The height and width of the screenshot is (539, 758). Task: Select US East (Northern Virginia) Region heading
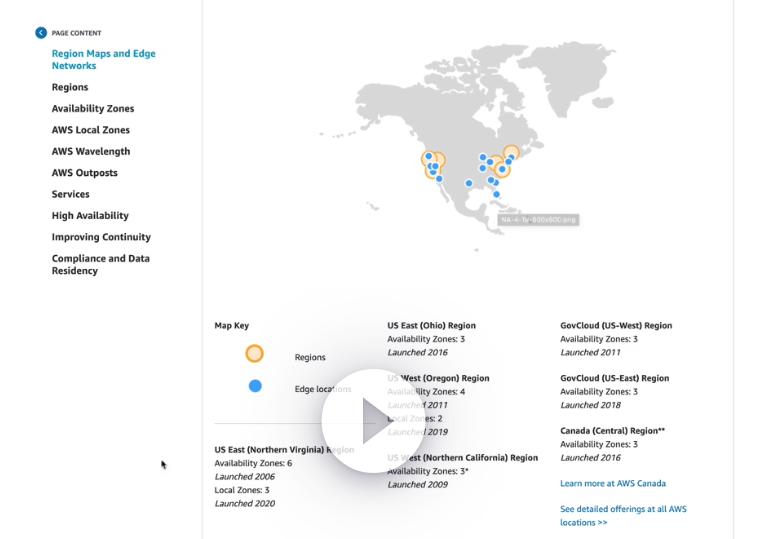click(x=284, y=450)
